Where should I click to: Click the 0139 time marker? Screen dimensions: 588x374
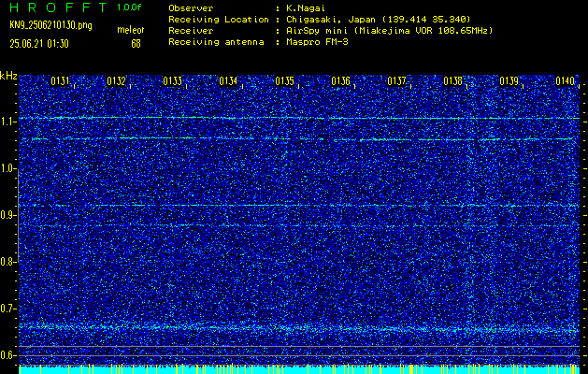pyautogui.click(x=509, y=81)
